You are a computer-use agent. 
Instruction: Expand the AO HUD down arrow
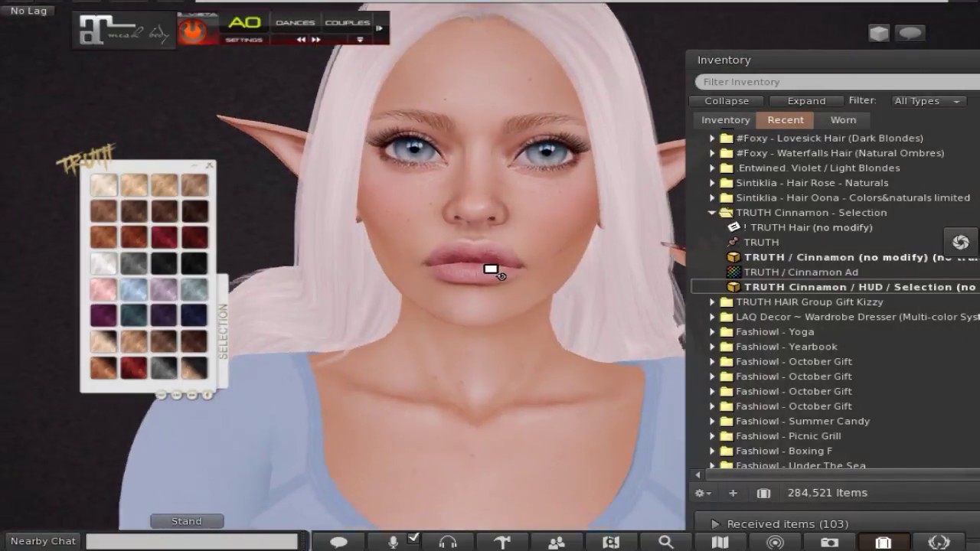[x=360, y=40]
